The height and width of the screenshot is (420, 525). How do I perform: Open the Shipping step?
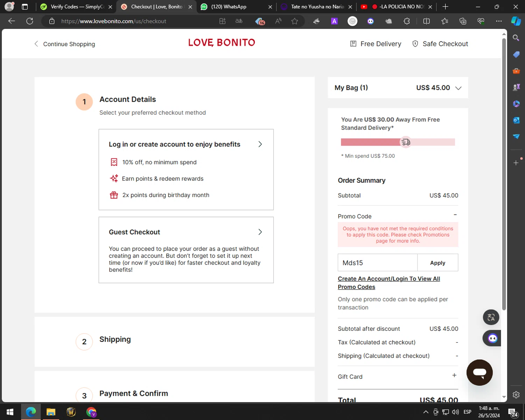tap(115, 339)
